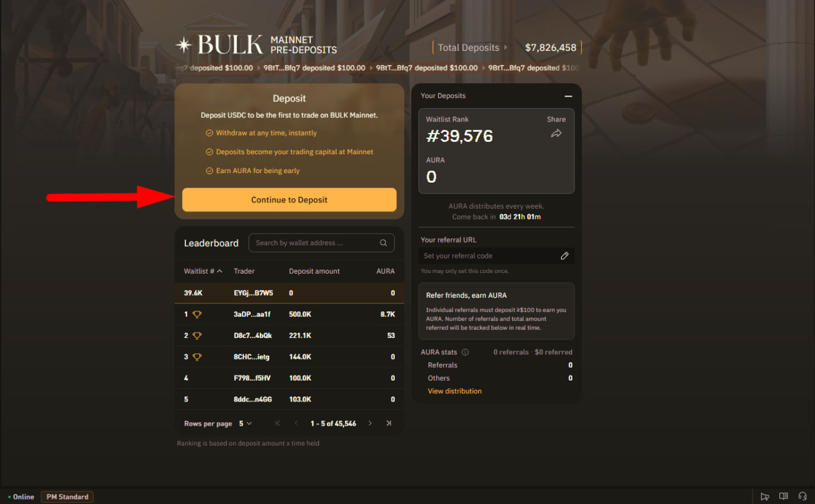Click Continue to Deposit
The height and width of the screenshot is (504, 815).
point(289,200)
